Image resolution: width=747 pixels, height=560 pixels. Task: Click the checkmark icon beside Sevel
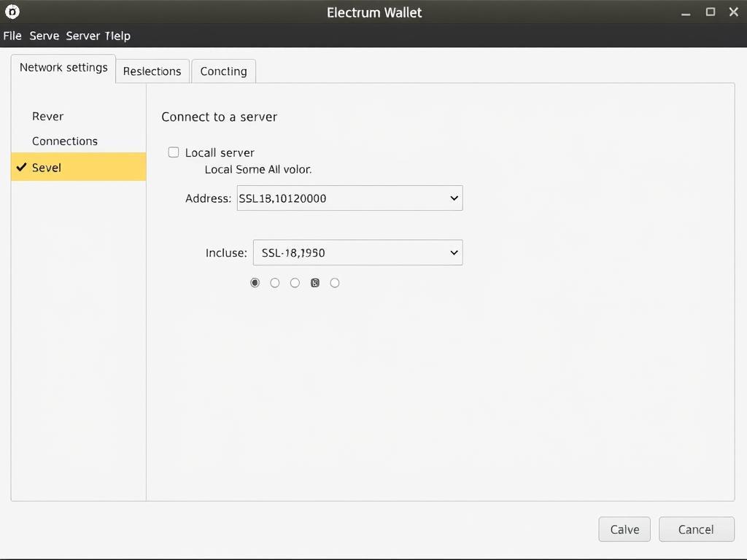21,167
